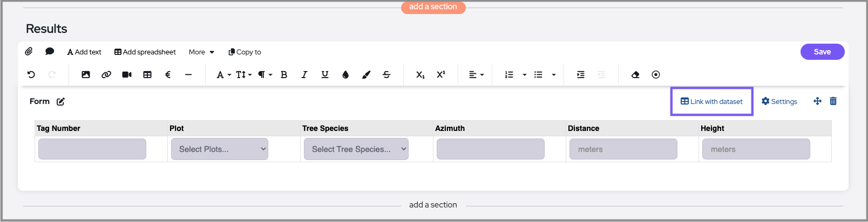Insert an image using the picture icon
Viewport: 868px width, 222px height.
click(86, 75)
